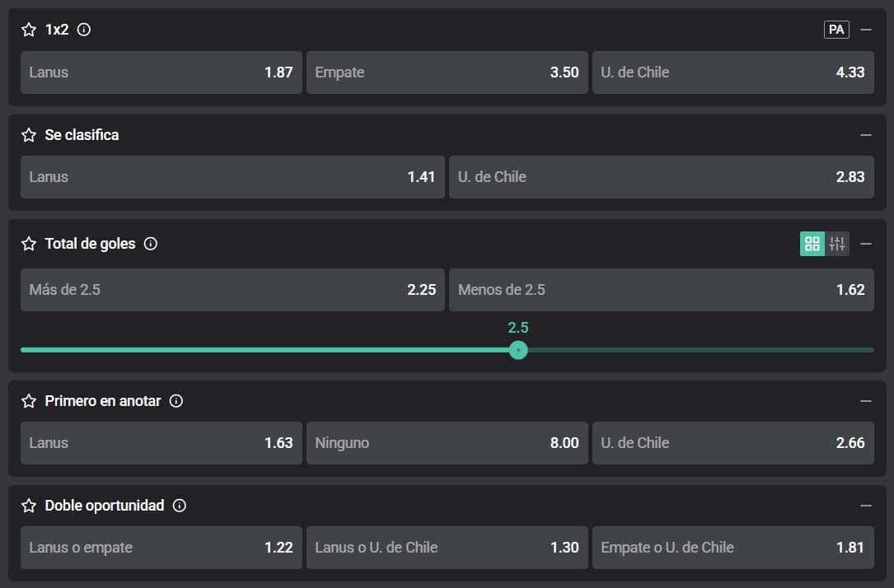The width and height of the screenshot is (894, 588).
Task: Click the PA badge on 1x2
Action: pos(836,30)
